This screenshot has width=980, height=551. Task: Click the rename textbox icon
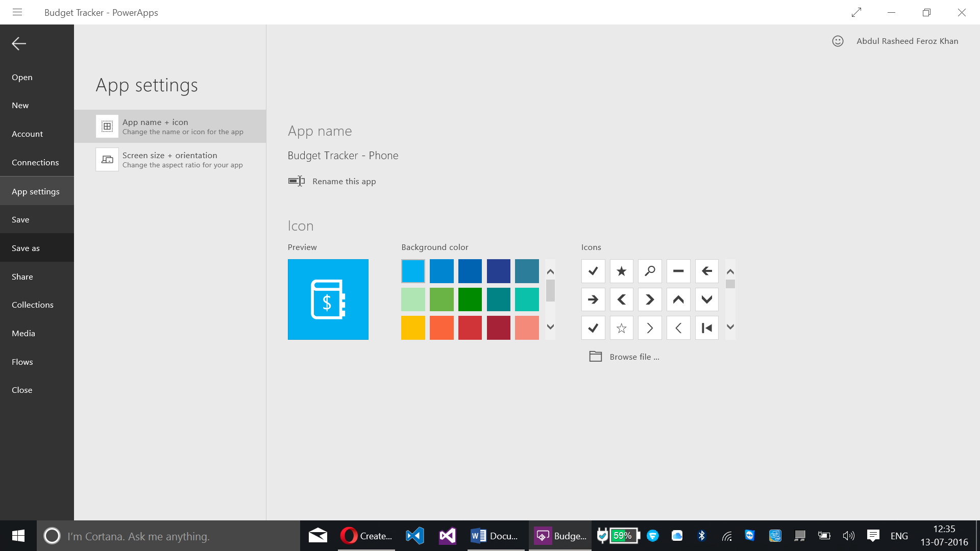point(297,181)
